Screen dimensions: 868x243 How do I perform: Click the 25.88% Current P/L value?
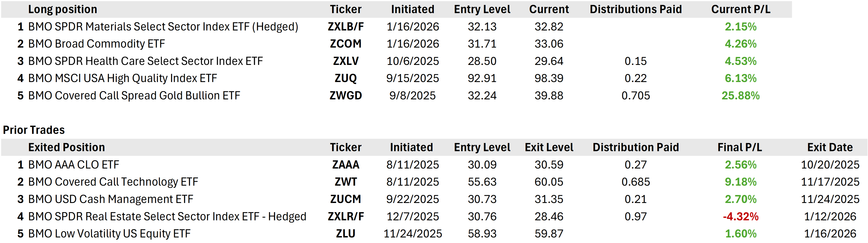pos(740,96)
